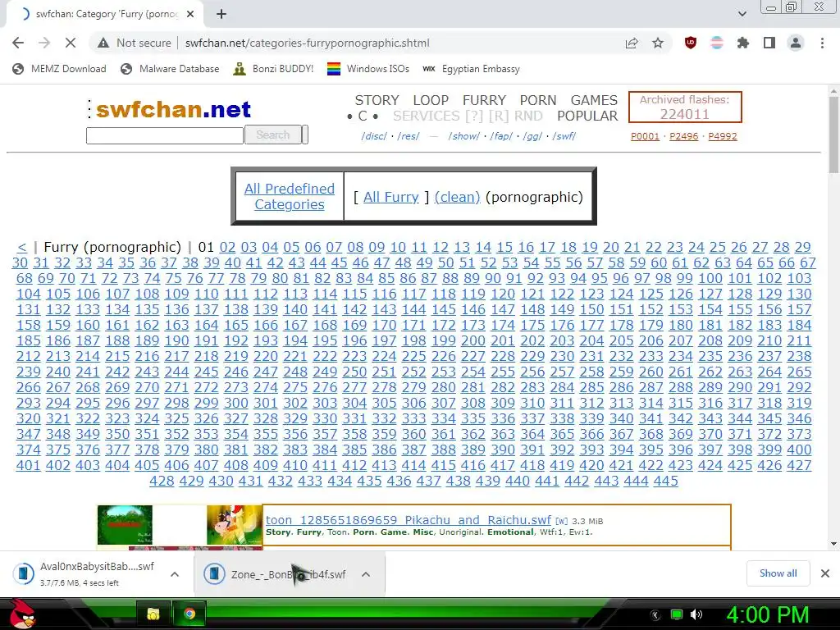This screenshot has width=840, height=630.
Task: Expand options for Aval0nxBabysitBab download
Action: pyautogui.click(x=175, y=574)
